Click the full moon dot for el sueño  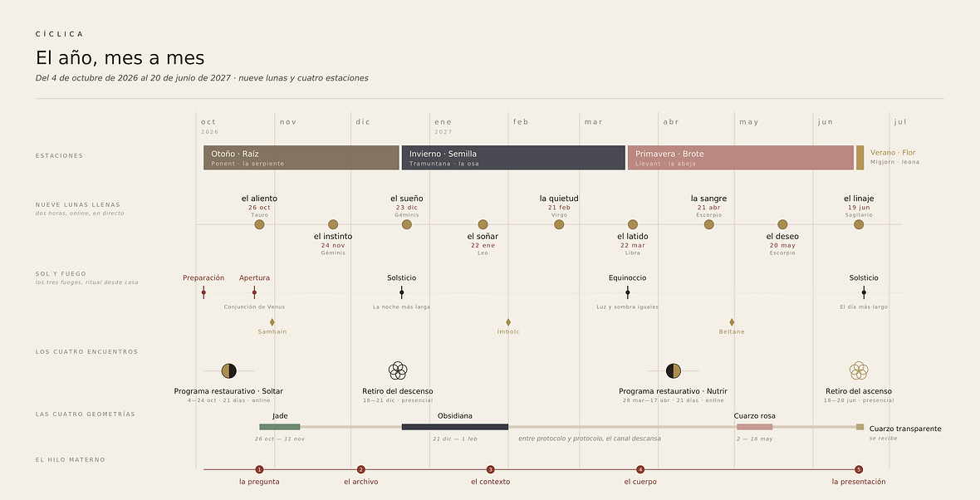[x=407, y=224]
